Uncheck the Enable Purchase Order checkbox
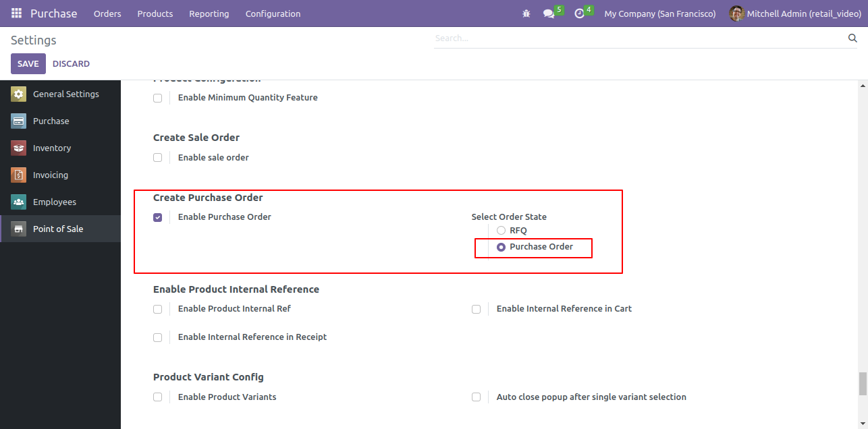The height and width of the screenshot is (429, 868). tap(157, 217)
